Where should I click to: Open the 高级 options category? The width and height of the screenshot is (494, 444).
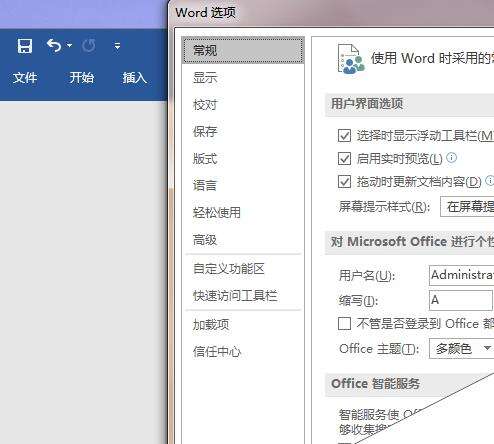[x=243, y=240]
